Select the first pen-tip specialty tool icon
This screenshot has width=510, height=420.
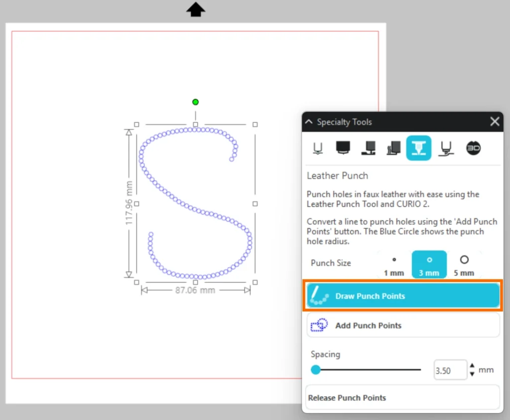[317, 148]
